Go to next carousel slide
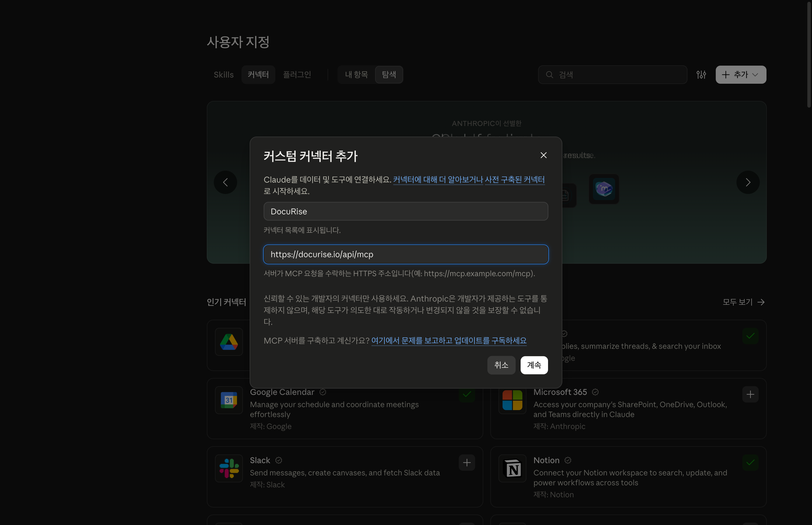812x525 pixels. pos(748,182)
